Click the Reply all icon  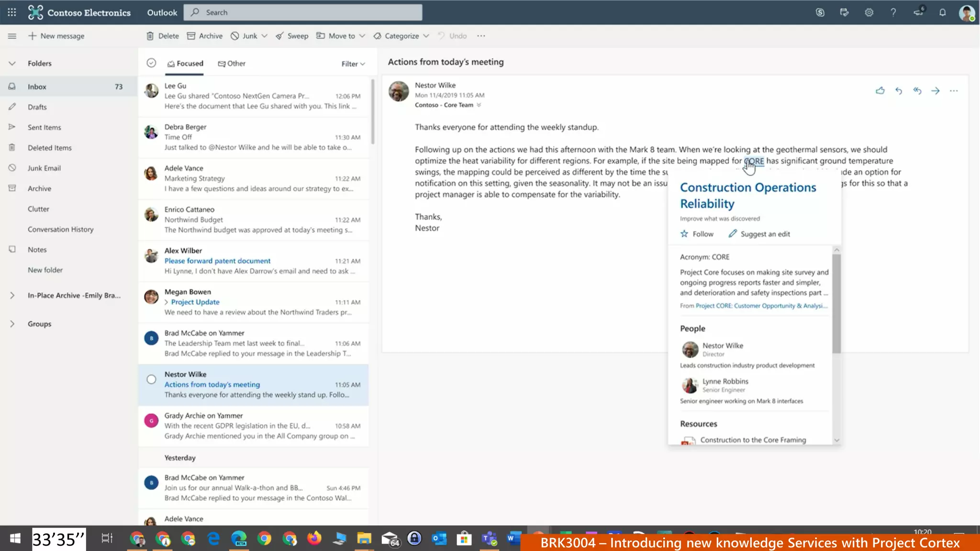tap(917, 90)
